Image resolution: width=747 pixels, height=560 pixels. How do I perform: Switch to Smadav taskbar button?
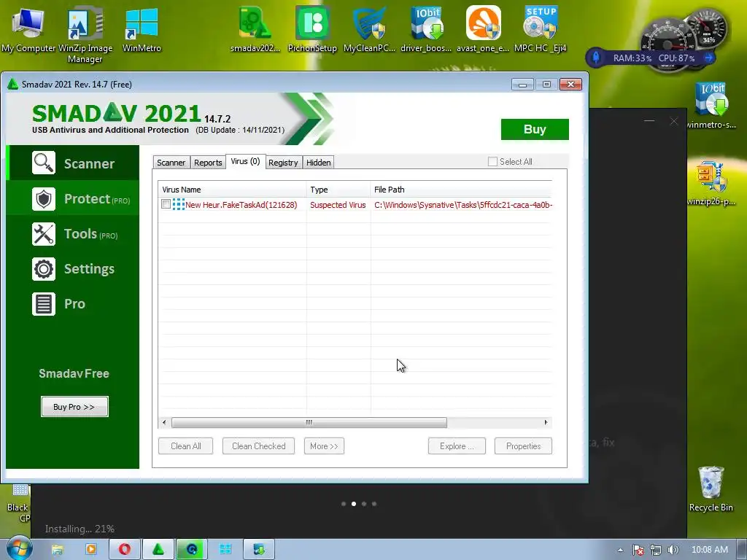pyautogui.click(x=158, y=550)
